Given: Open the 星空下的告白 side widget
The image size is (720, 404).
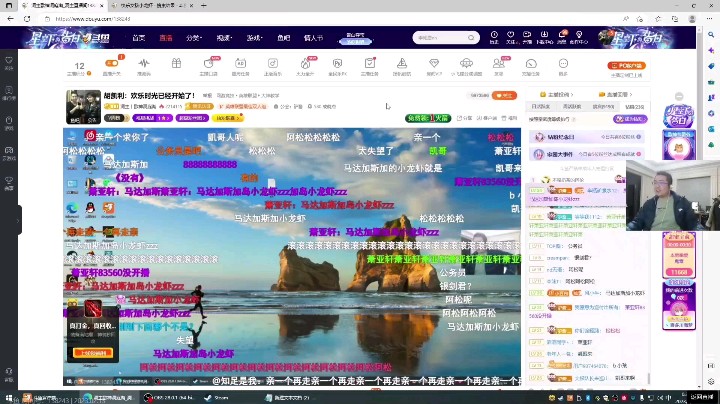Looking at the screenshot, I should [679, 116].
